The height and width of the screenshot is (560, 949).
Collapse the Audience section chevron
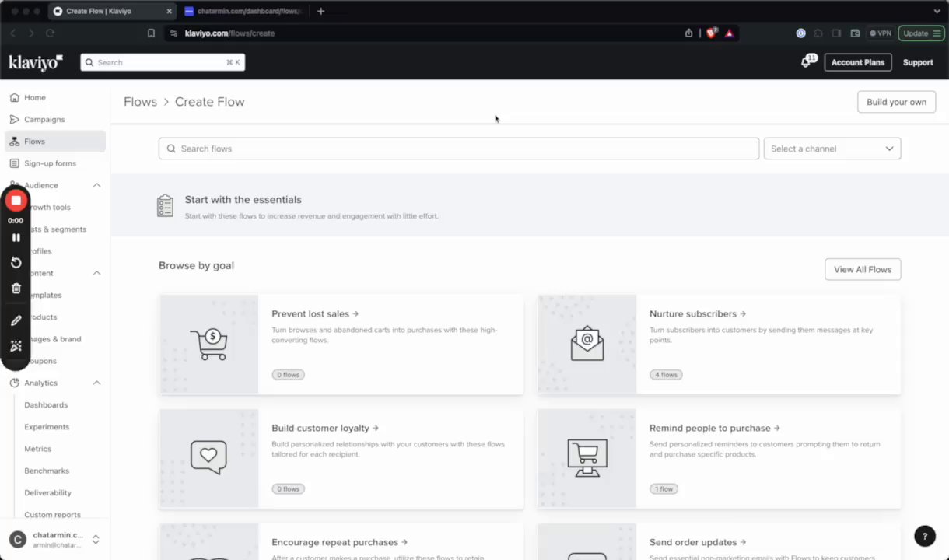(97, 185)
